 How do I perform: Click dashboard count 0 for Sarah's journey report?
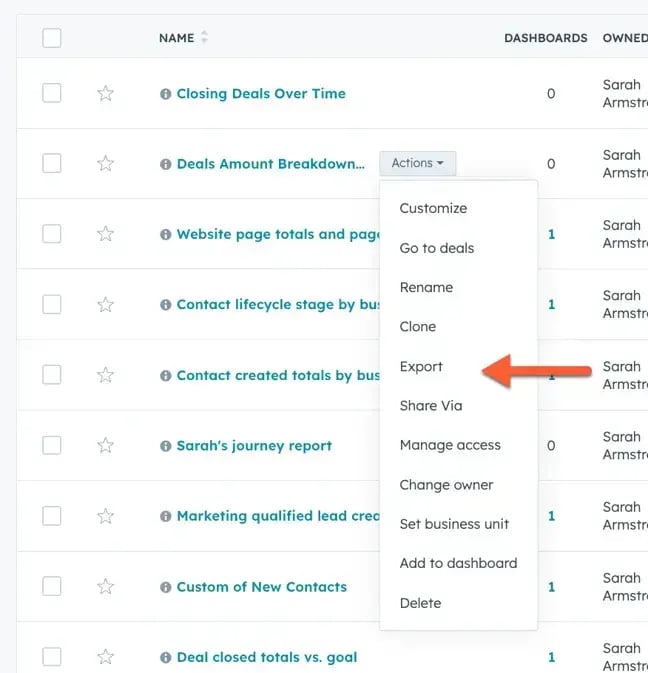coord(551,446)
